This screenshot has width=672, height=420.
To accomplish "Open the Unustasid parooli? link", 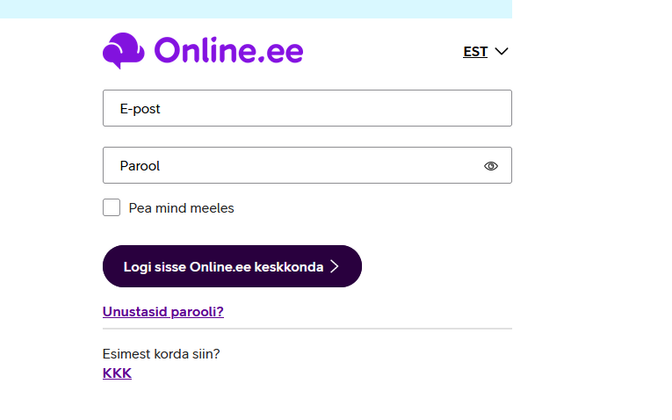I will click(x=163, y=311).
